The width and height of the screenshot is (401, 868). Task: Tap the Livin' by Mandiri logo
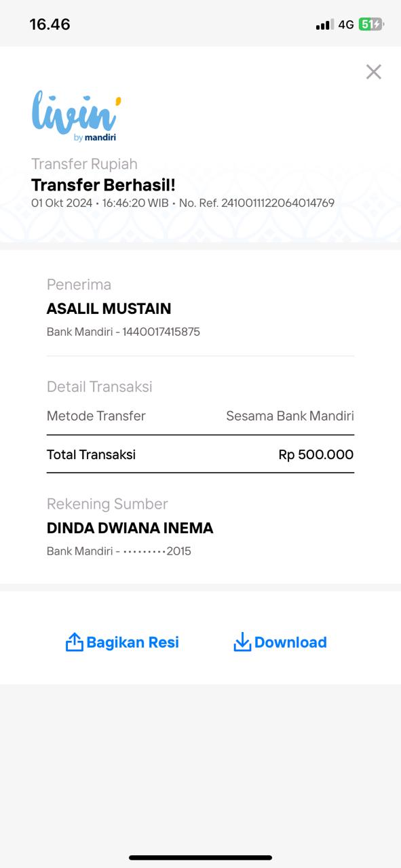pyautogui.click(x=77, y=117)
